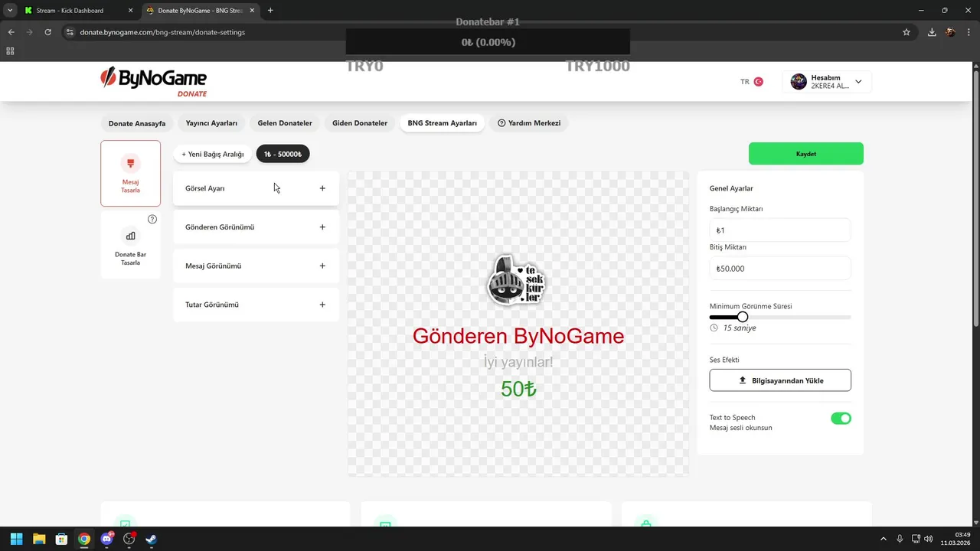Disable the Text to Speech toggle

[x=841, y=419]
